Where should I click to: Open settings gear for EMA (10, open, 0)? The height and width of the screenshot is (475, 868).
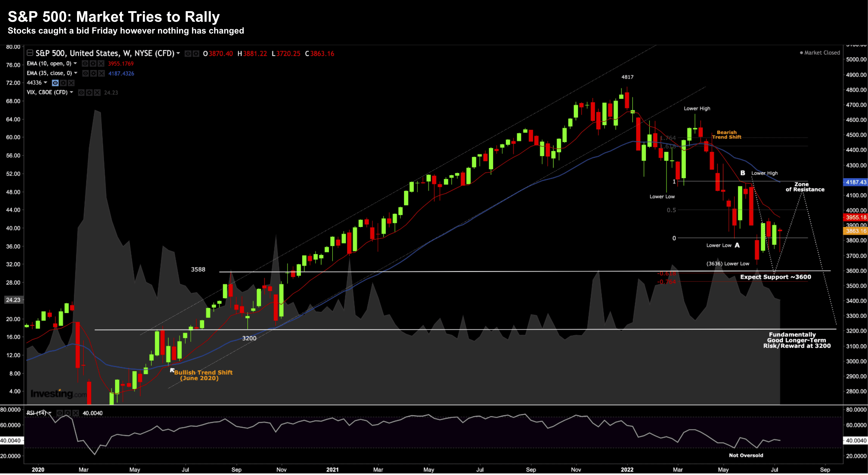tap(93, 64)
